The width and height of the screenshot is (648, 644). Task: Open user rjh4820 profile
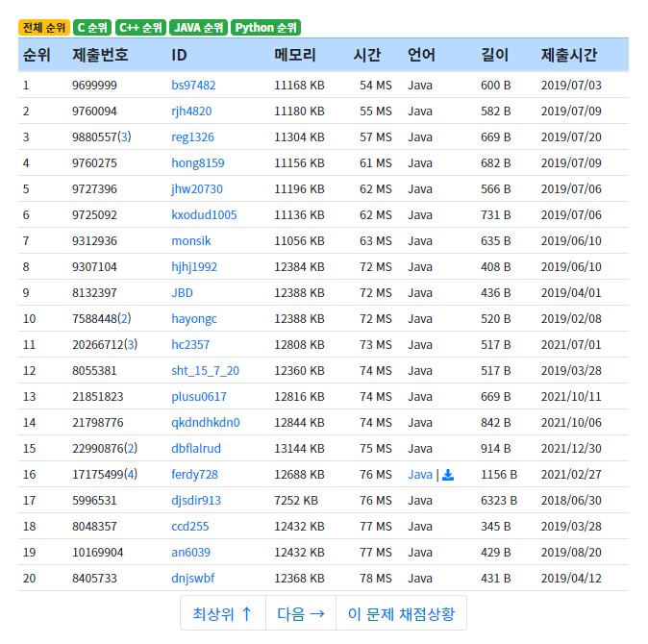tap(191, 111)
